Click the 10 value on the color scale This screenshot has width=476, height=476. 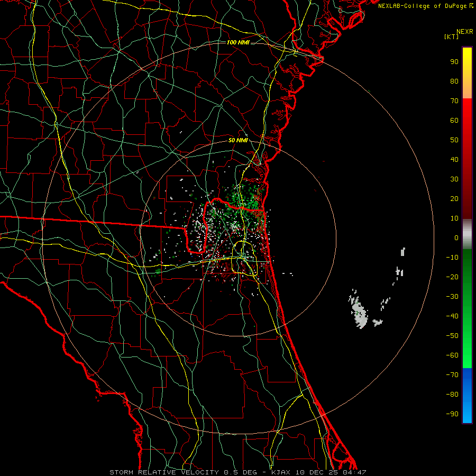point(454,218)
